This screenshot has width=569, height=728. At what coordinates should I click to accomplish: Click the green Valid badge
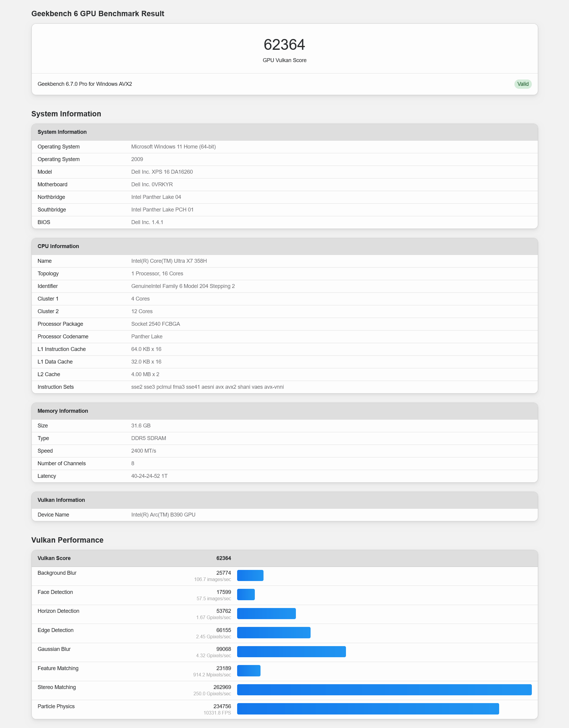pos(522,84)
